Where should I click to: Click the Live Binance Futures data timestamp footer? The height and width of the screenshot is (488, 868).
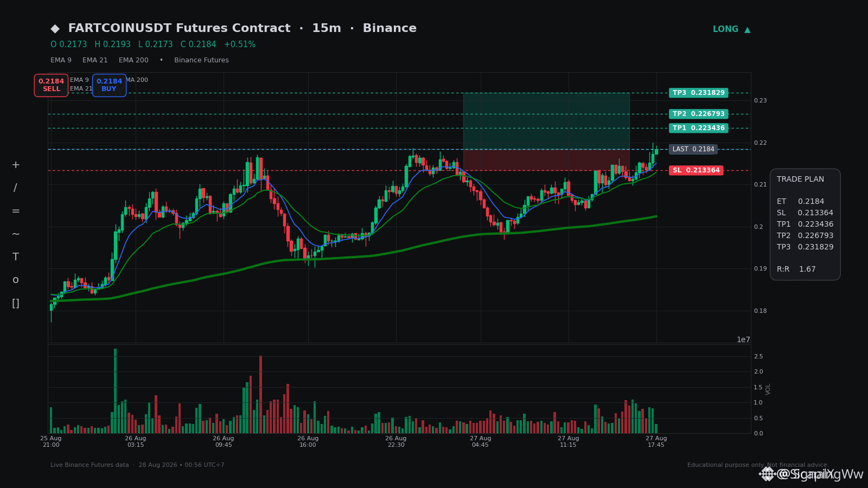coord(137,465)
